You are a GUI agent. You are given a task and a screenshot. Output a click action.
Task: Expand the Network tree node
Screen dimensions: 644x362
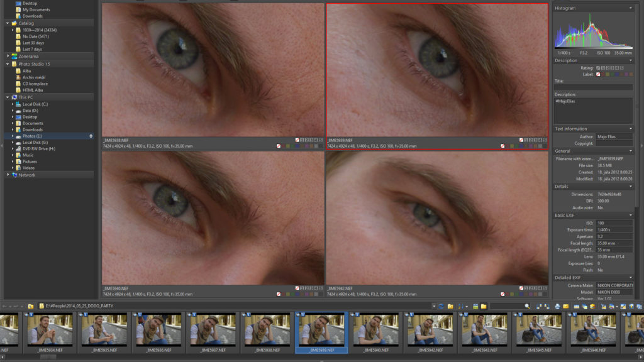[x=8, y=175]
